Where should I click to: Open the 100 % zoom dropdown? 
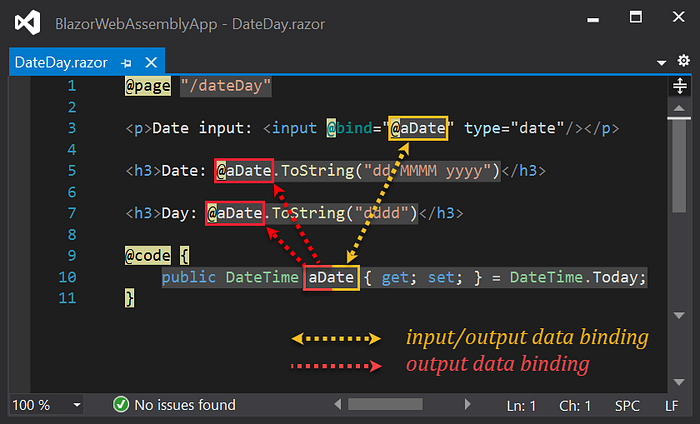(x=77, y=405)
